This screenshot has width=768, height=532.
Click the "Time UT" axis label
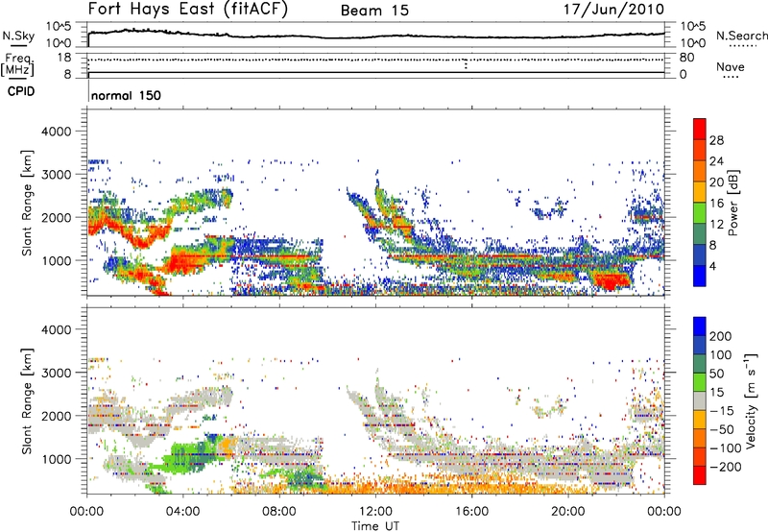click(x=375, y=526)
